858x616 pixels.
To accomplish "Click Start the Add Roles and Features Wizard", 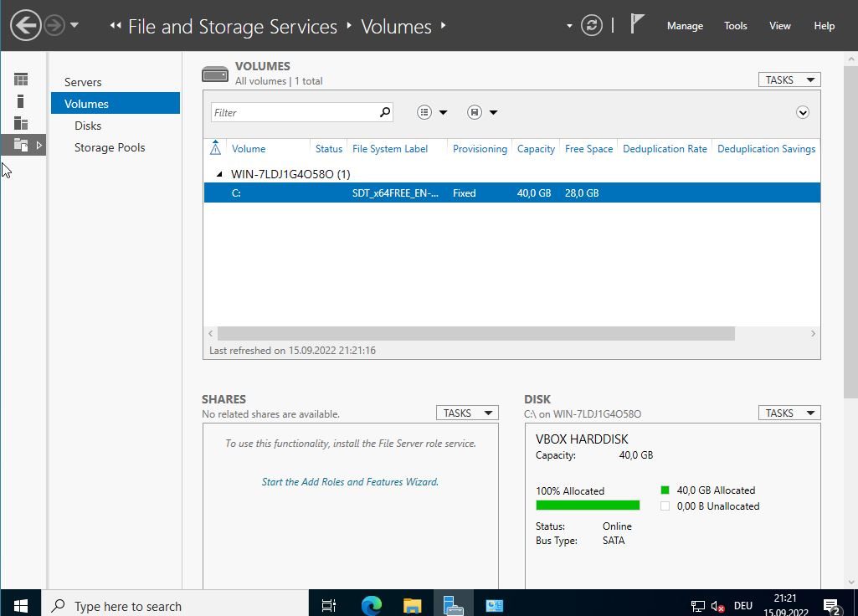I will click(x=350, y=482).
